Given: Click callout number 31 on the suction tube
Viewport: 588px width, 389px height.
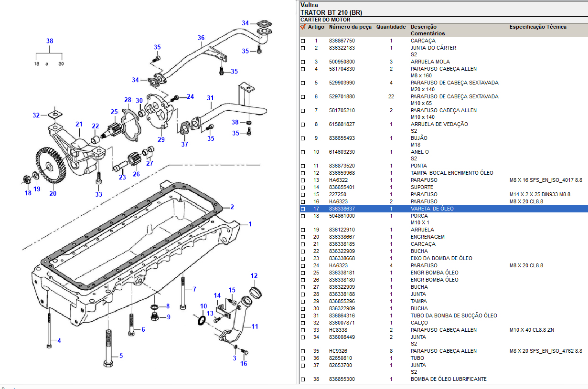Looking at the screenshot, I should coord(210,98).
